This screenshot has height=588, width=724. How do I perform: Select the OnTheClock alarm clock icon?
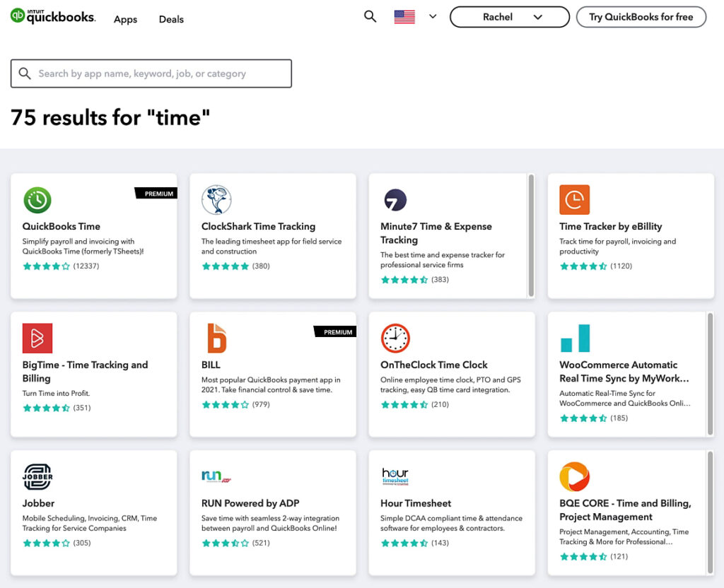click(395, 338)
